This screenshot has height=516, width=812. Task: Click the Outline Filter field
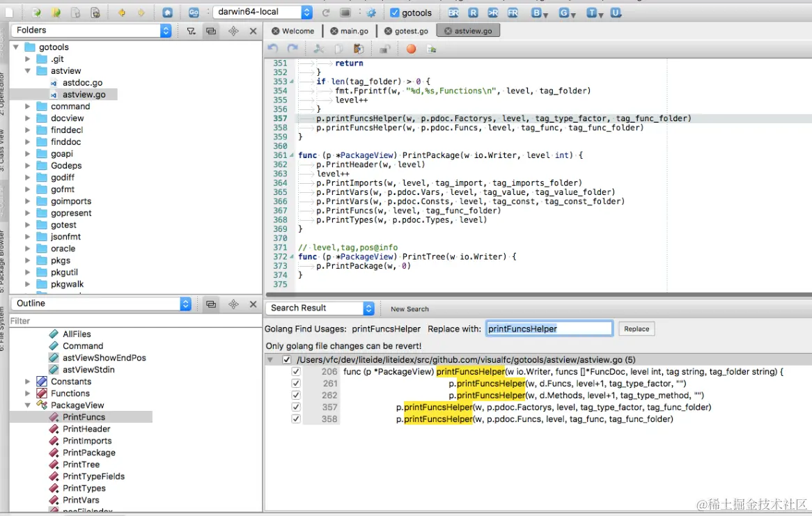tap(135, 321)
